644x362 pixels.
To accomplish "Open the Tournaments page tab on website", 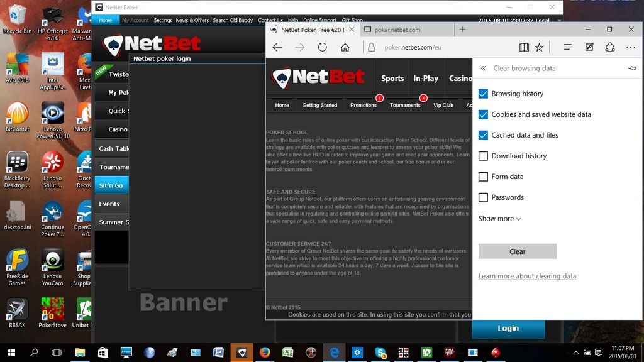I will (x=405, y=105).
